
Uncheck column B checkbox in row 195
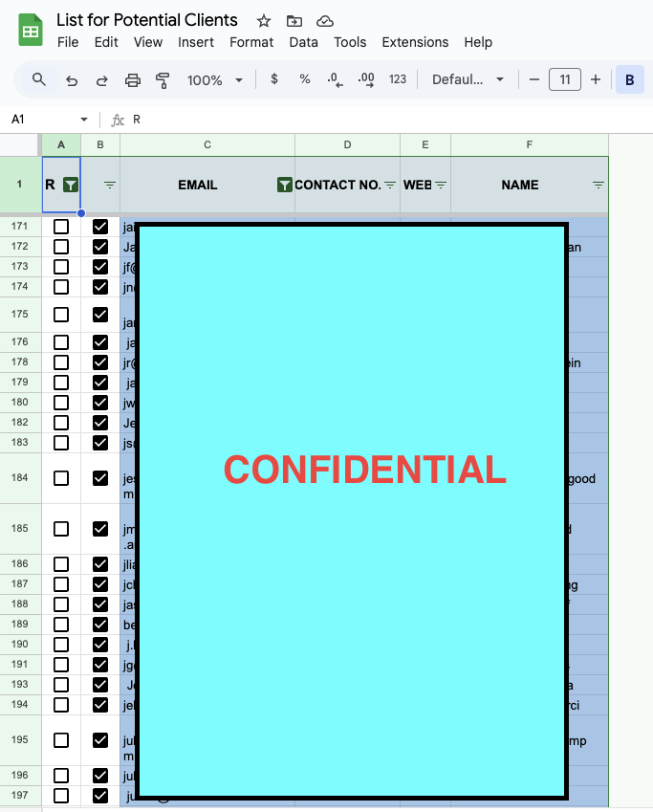pyautogui.click(x=100, y=740)
